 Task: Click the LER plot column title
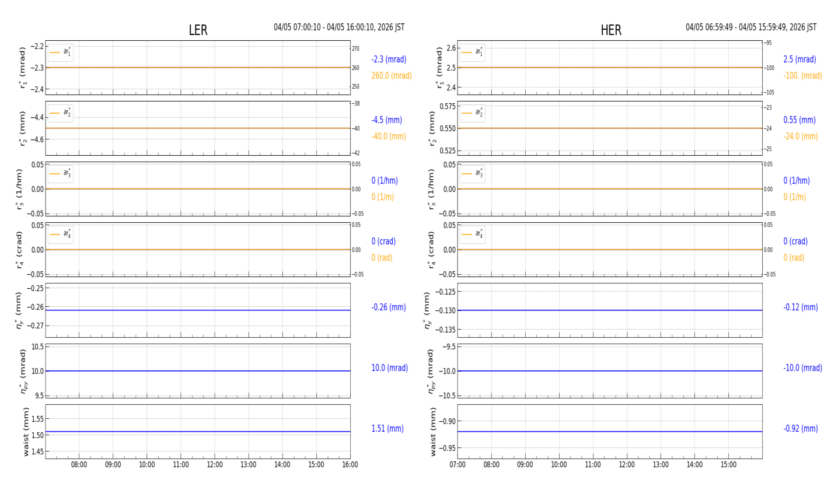tap(198, 30)
